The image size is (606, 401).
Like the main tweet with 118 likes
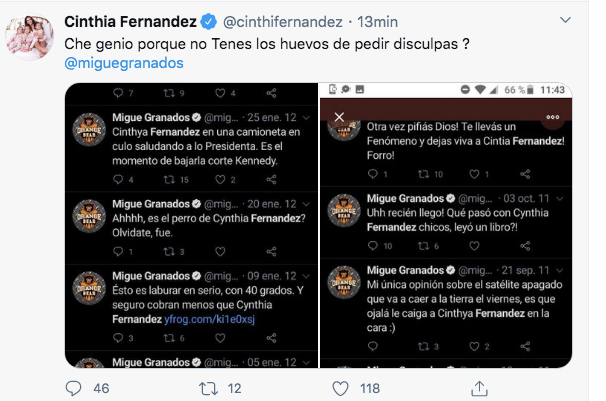tap(345, 387)
